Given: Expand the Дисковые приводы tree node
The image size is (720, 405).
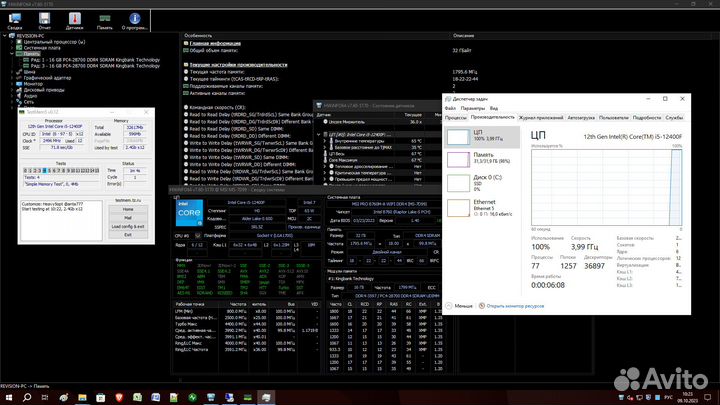Looking at the screenshot, I should coord(12,90).
